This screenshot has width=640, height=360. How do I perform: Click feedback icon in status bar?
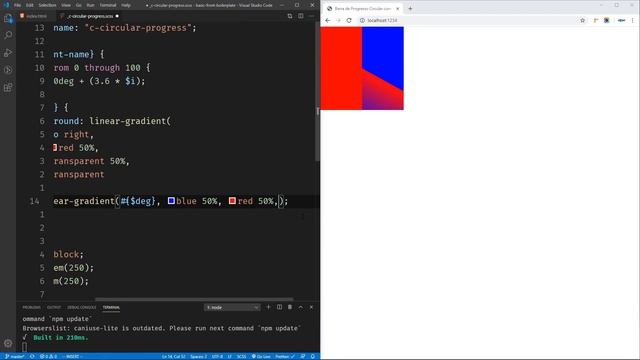(x=303, y=356)
